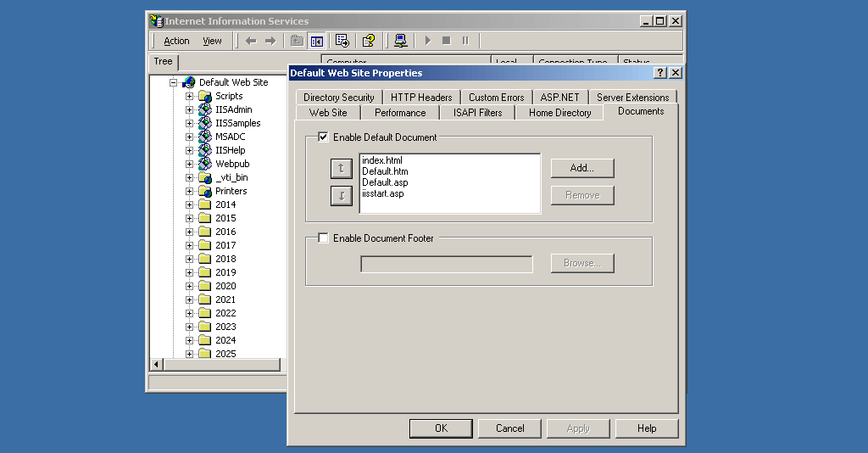This screenshot has width=868, height=453.
Task: Click the Cancel button
Action: (x=509, y=428)
